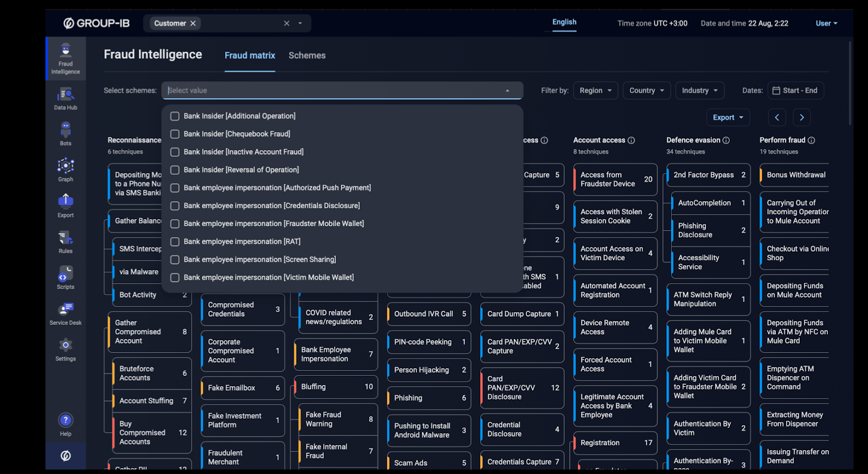Image resolution: width=868 pixels, height=474 pixels.
Task: Switch to the Fraud matrix tab
Action: tap(250, 55)
